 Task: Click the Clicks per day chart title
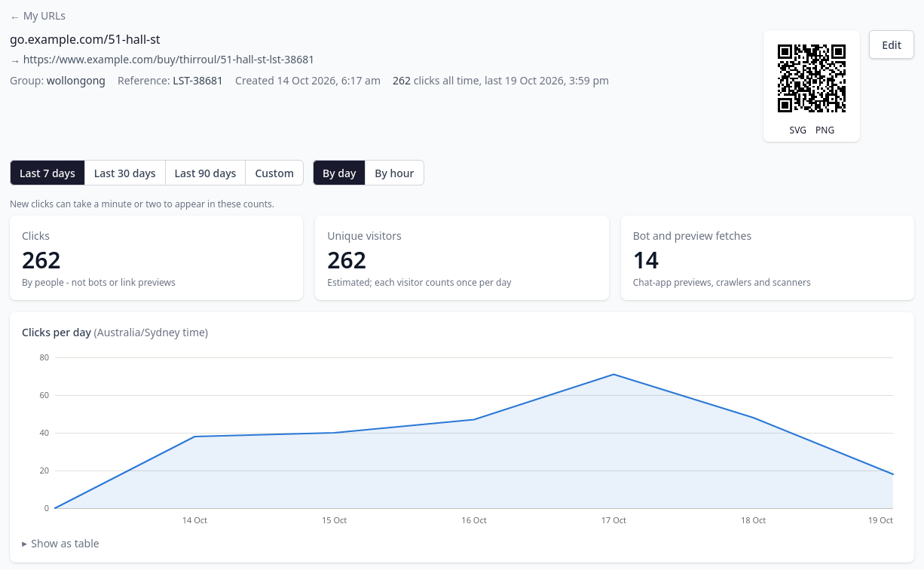(x=57, y=332)
